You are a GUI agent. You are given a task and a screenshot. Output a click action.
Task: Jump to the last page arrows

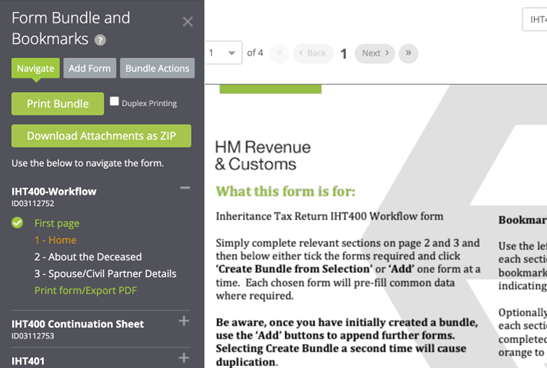pos(409,53)
